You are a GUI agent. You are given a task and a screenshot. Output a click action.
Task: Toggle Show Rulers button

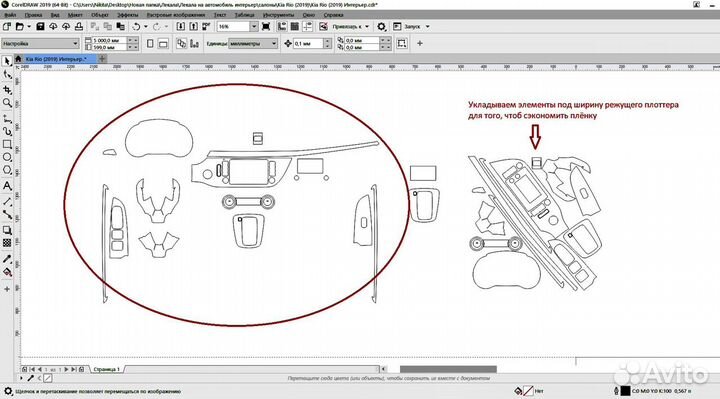click(282, 27)
